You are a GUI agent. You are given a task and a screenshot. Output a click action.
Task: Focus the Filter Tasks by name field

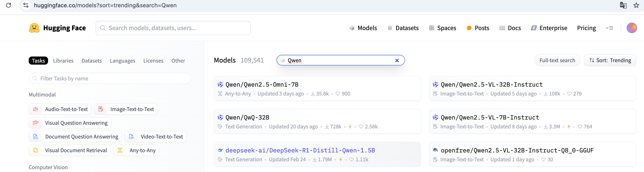[110, 79]
